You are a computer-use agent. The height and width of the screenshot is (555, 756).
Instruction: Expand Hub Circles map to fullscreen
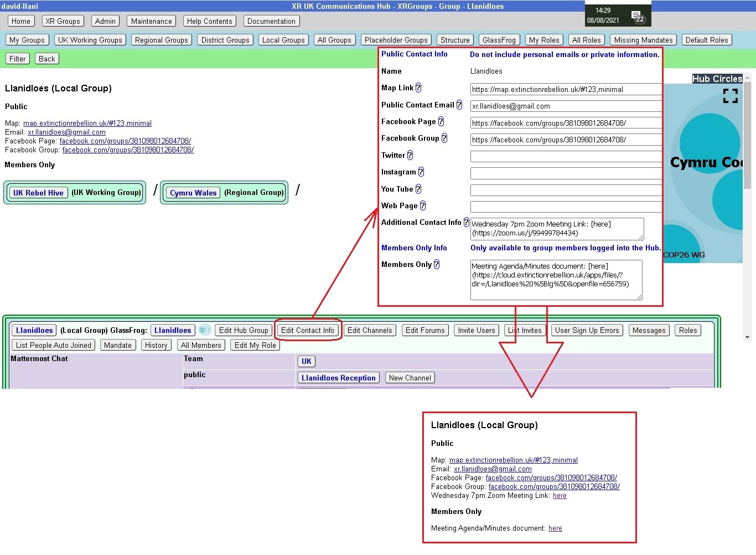[x=731, y=96]
